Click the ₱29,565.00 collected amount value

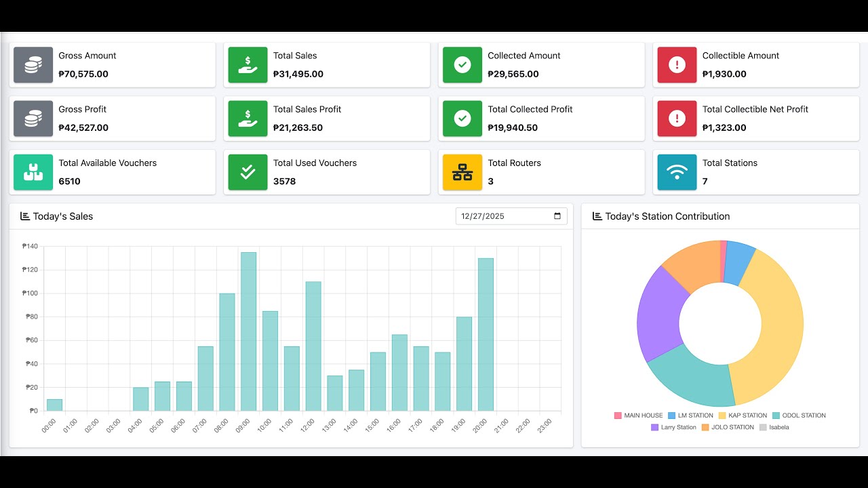click(513, 74)
